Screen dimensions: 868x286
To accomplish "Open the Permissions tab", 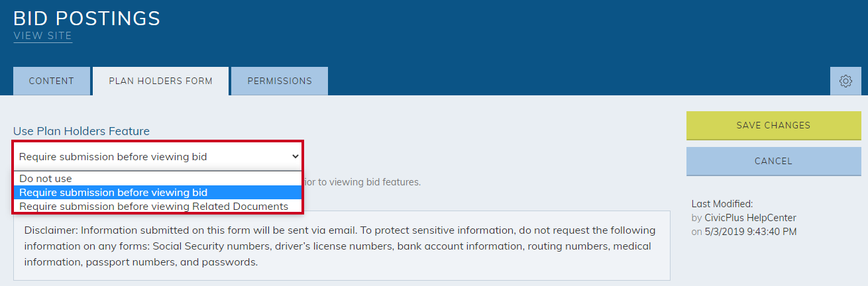I will point(280,81).
